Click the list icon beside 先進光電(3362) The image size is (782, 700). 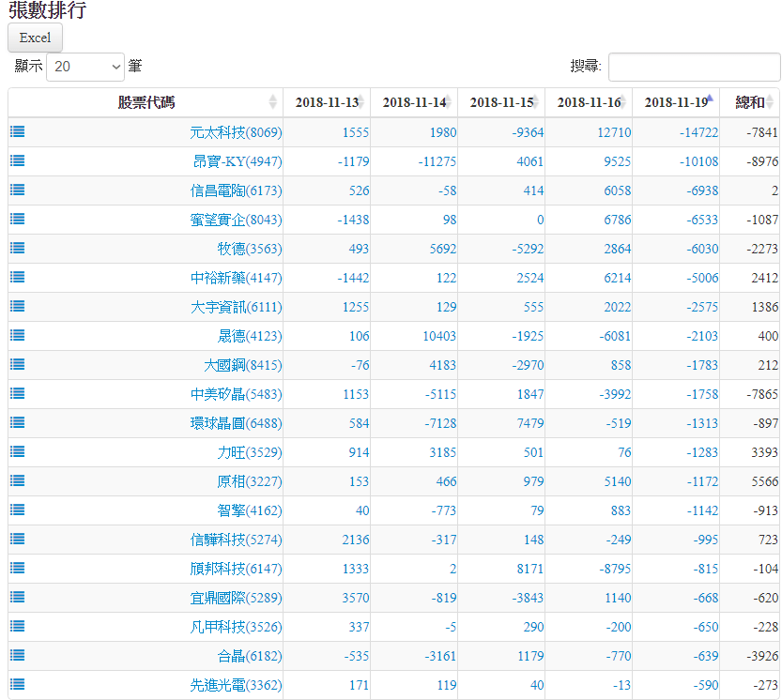pyautogui.click(x=17, y=685)
